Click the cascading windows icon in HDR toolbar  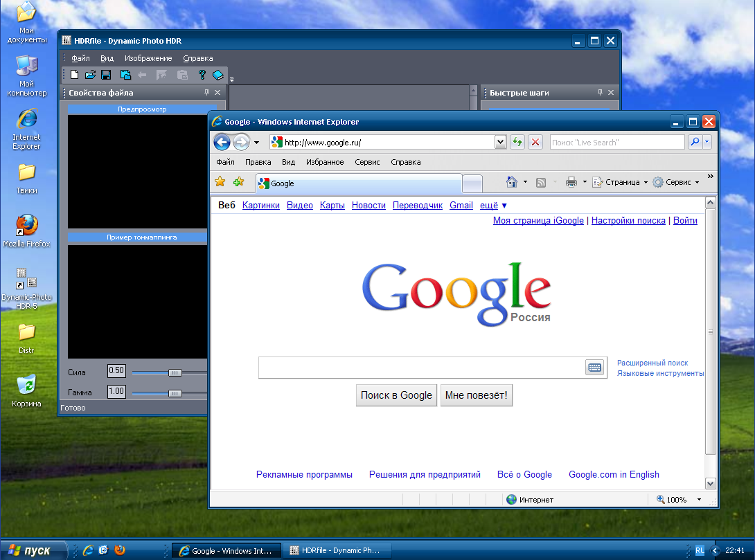click(x=125, y=75)
